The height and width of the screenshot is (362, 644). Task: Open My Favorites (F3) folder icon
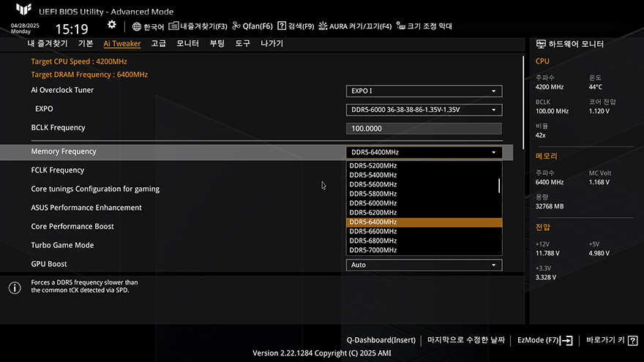pos(173,26)
